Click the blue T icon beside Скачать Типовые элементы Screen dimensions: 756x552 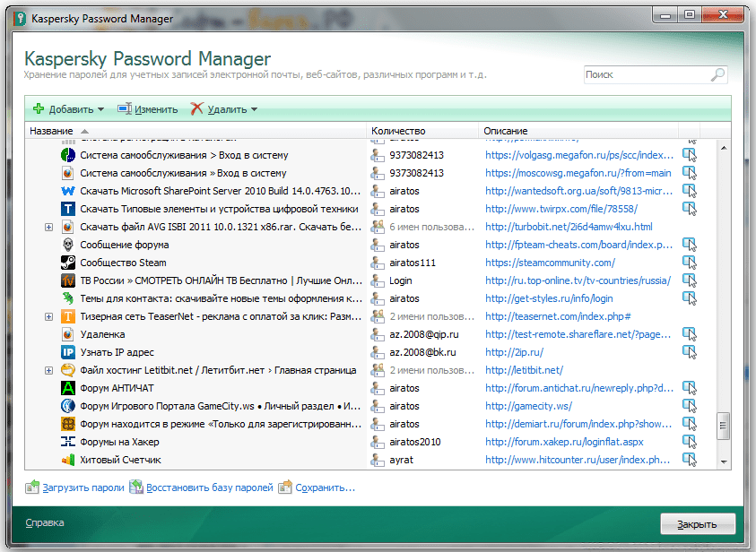[68, 209]
